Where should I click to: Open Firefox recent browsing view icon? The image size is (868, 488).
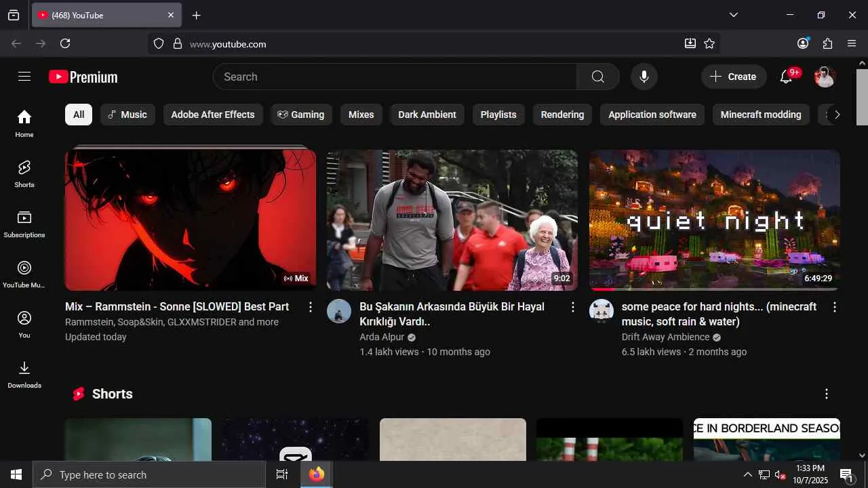pos(14,15)
